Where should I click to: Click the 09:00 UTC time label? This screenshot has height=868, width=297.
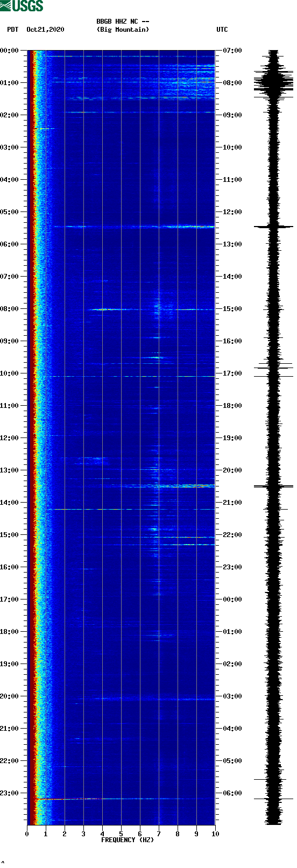pyautogui.click(x=232, y=115)
